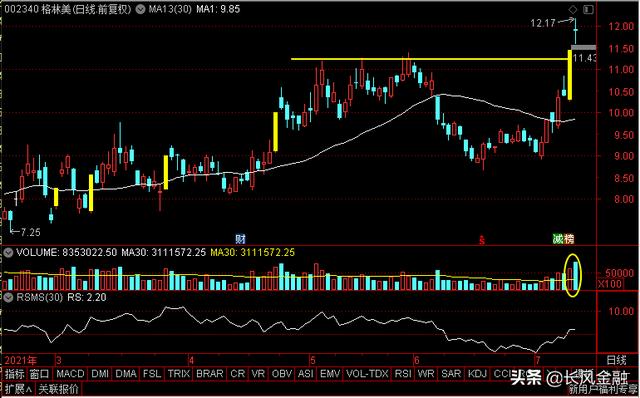Viewport: 640px width, 398px height.
Task: Click the 7.25 low price label
Action: click(x=31, y=232)
